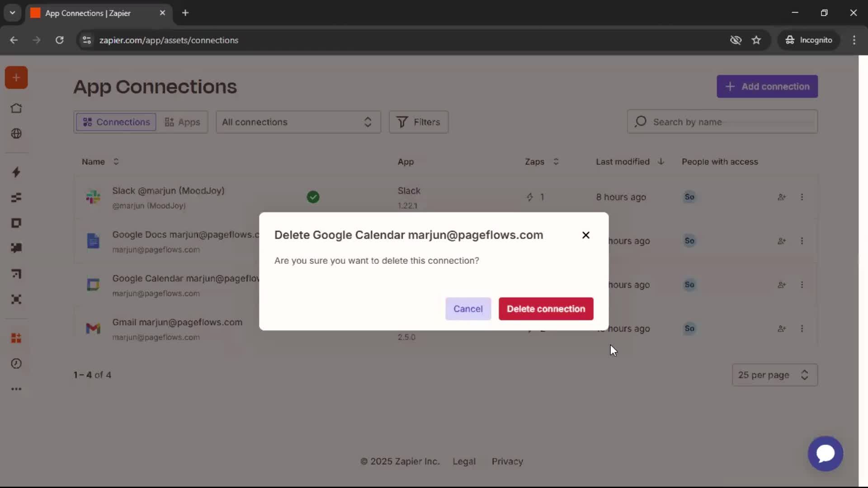
Task: Confirm with Delete connection button
Action: pyautogui.click(x=546, y=309)
